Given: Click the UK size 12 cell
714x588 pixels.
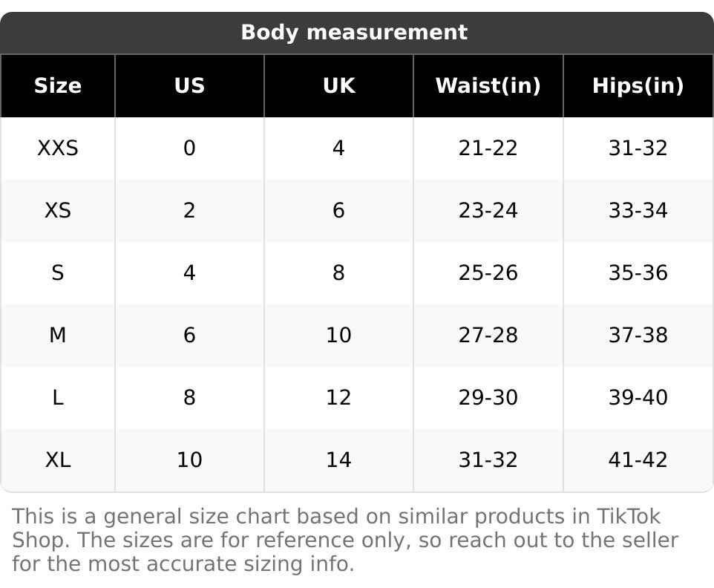Looking at the screenshot, I should click(338, 398).
